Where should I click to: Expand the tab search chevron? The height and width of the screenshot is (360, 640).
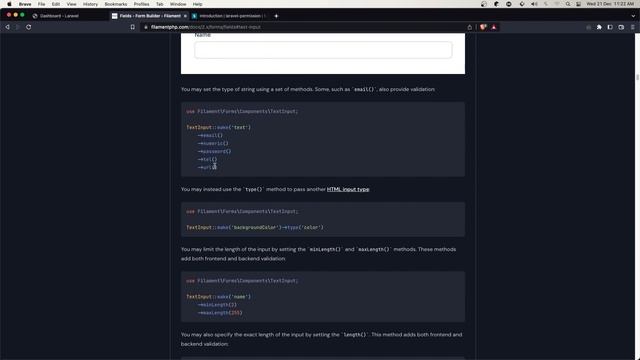pos(633,16)
